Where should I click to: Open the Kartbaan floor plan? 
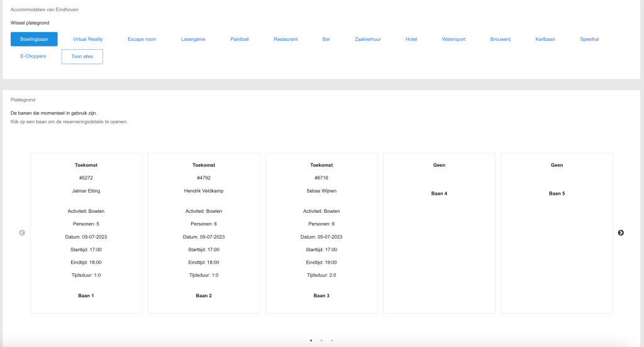pyautogui.click(x=545, y=39)
